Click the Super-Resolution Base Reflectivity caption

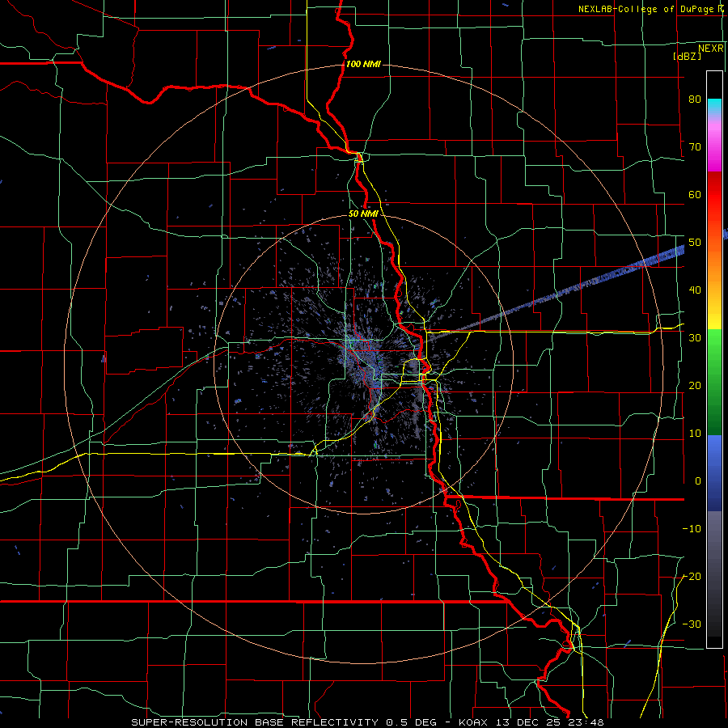[x=368, y=722]
